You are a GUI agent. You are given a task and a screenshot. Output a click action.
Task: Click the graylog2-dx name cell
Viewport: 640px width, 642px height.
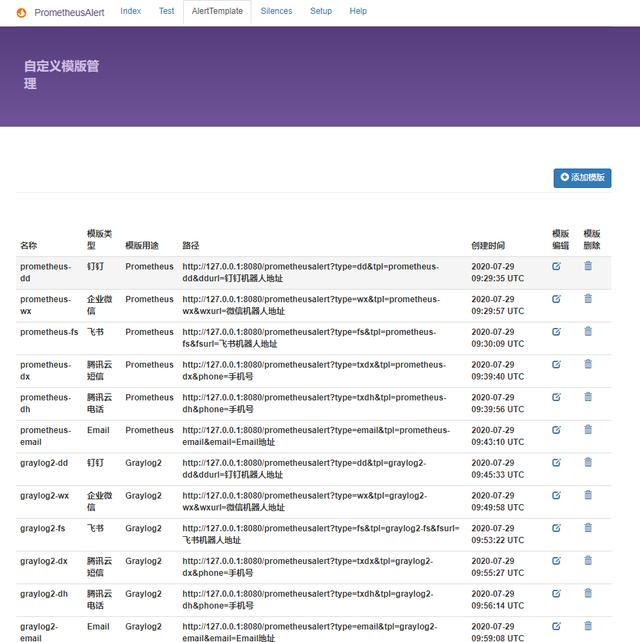[x=44, y=561]
